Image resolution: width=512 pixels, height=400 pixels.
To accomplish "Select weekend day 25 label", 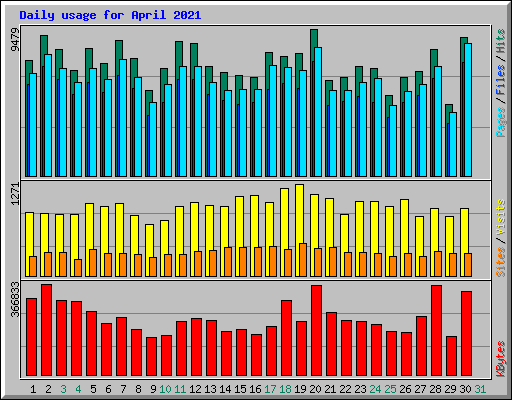I will point(390,389).
